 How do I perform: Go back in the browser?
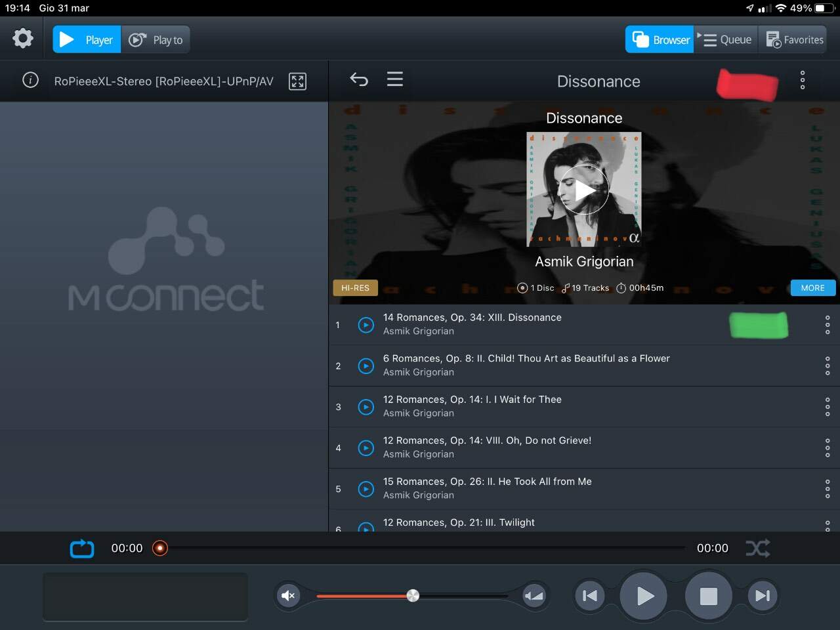(x=359, y=79)
